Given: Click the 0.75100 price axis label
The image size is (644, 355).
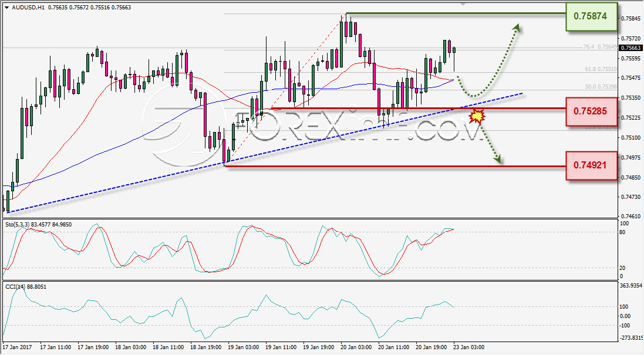Looking at the screenshot, I should [x=631, y=138].
